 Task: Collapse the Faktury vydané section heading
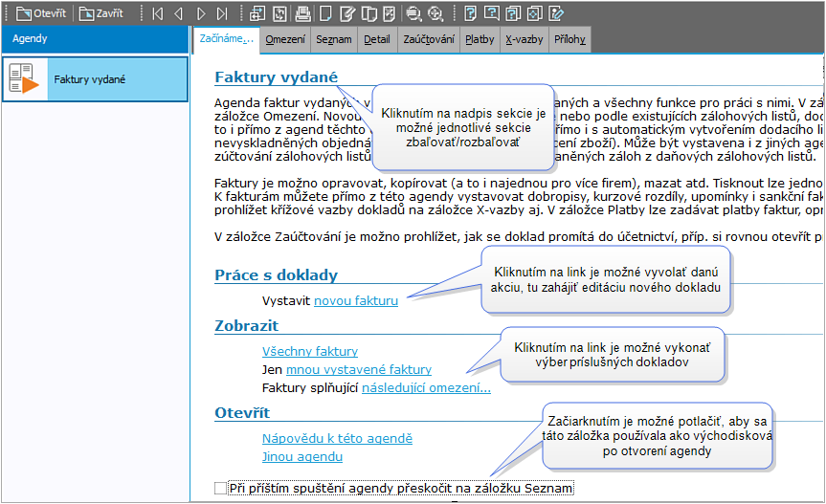(276, 77)
